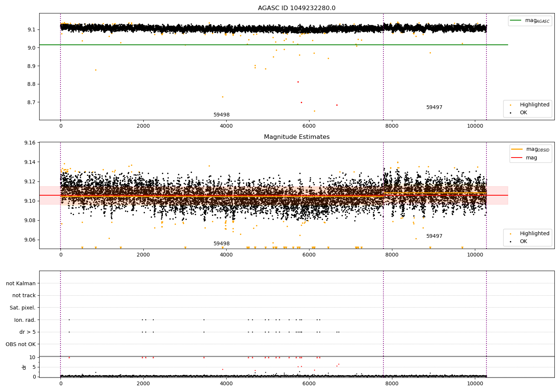Click the "not Kalman" row label
This screenshot has width=560, height=392.
21,284
